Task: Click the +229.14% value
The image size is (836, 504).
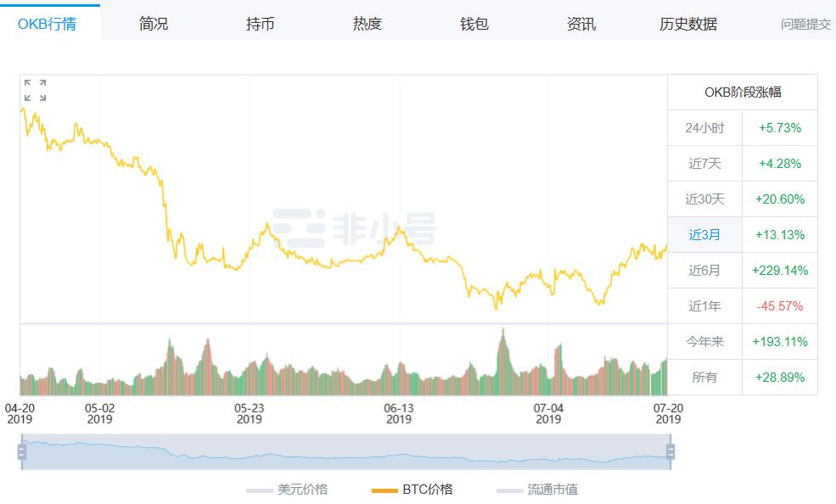Action: [x=779, y=271]
